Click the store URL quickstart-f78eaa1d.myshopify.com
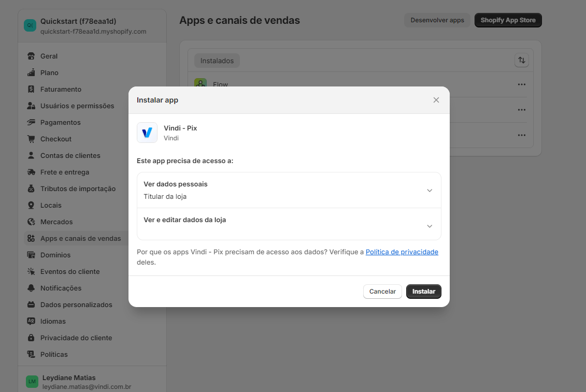586x392 pixels. [x=93, y=32]
